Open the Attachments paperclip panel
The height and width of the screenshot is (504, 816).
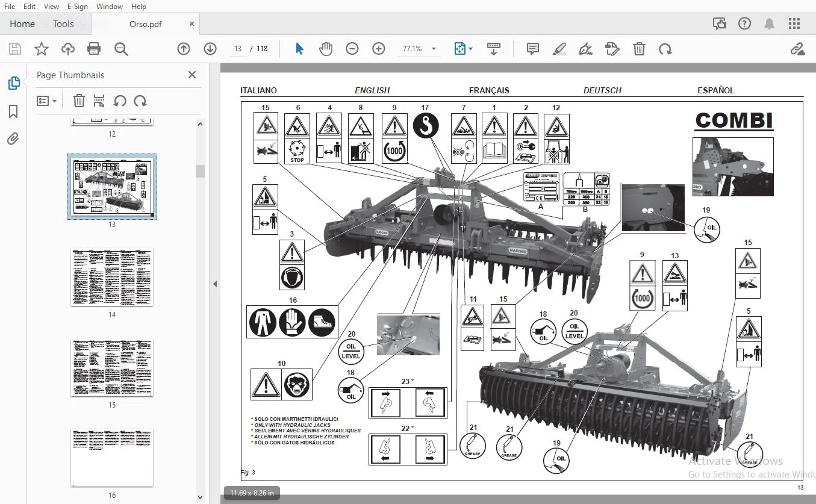(x=13, y=139)
